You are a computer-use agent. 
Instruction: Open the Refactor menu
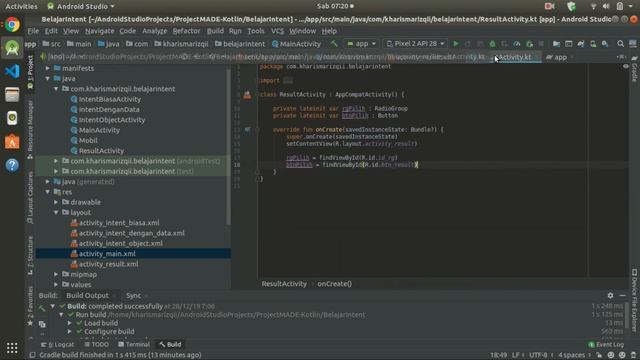[x=186, y=31]
